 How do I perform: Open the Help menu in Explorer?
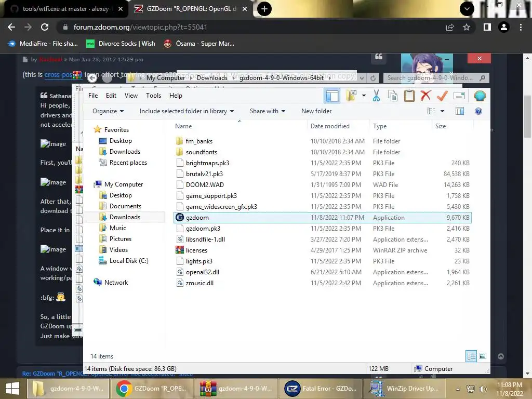pyautogui.click(x=176, y=96)
